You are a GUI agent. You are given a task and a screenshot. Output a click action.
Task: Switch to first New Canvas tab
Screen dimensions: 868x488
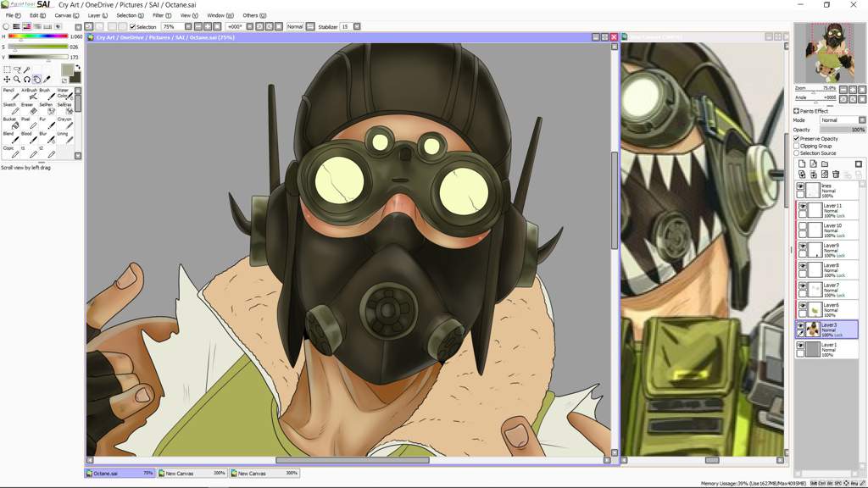click(192, 473)
